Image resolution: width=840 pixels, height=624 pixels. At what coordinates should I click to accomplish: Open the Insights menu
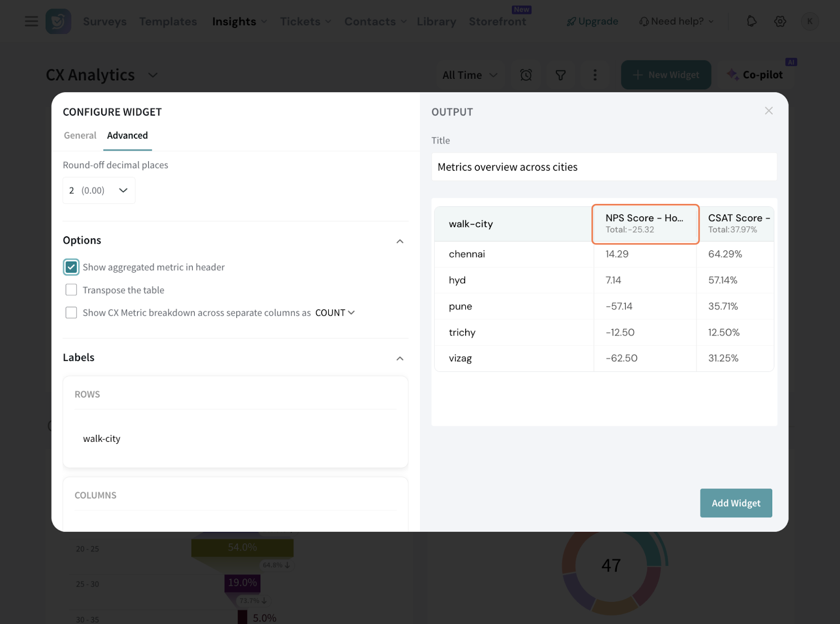pyautogui.click(x=239, y=22)
